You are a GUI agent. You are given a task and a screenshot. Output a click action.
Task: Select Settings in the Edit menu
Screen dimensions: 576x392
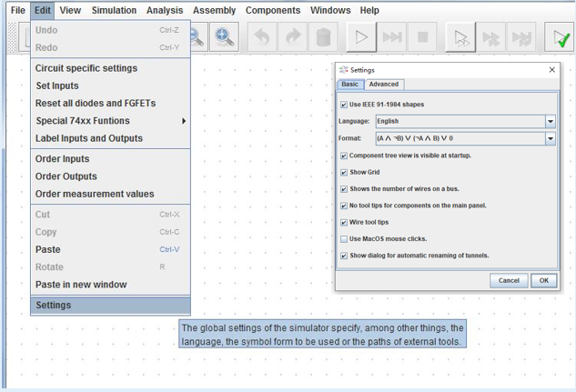coord(110,306)
